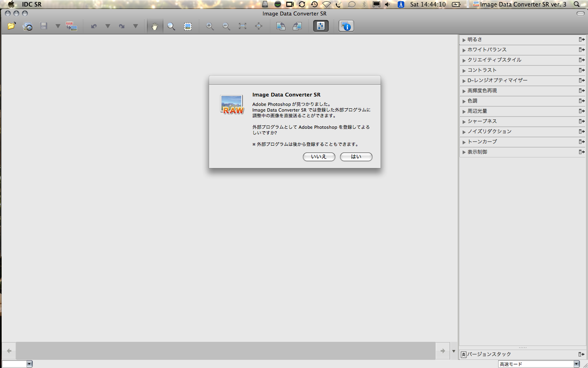The image size is (588, 368).
Task: Open an image file with the folder icon
Action: [11, 26]
